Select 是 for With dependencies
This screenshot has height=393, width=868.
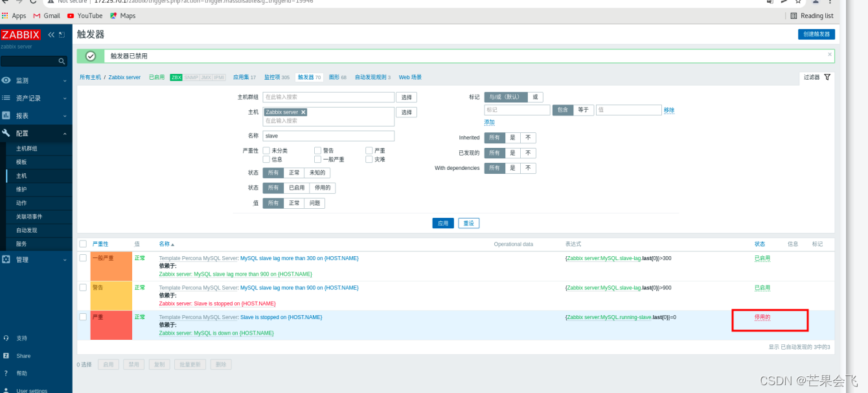[x=512, y=168]
